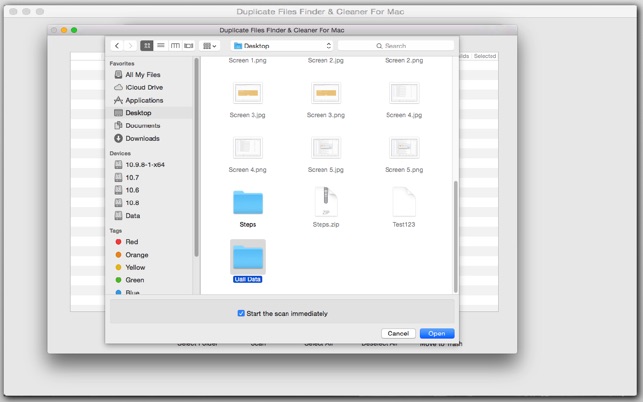The width and height of the screenshot is (643, 402).
Task: Choose the Yellow tag
Action: click(135, 267)
